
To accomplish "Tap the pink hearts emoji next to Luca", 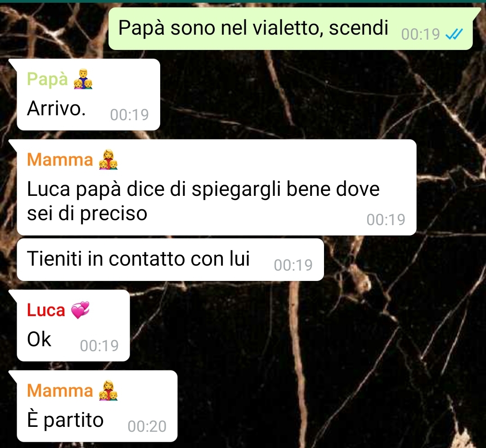I will pyautogui.click(x=80, y=310).
